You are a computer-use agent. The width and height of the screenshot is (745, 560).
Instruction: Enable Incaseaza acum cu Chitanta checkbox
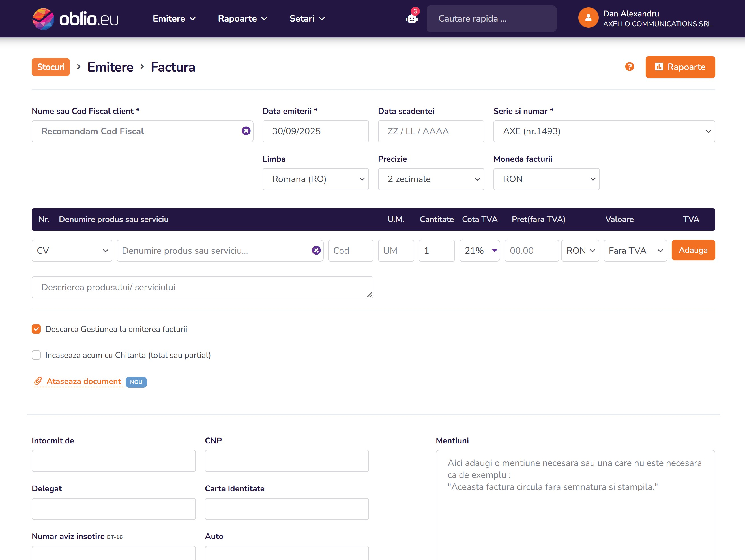[37, 355]
